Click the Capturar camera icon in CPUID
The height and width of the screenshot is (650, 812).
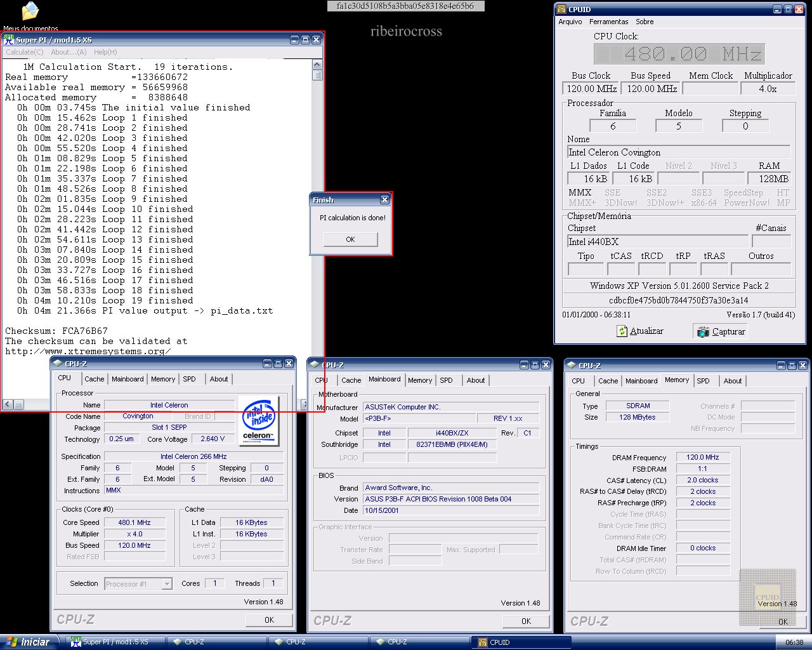tap(703, 331)
